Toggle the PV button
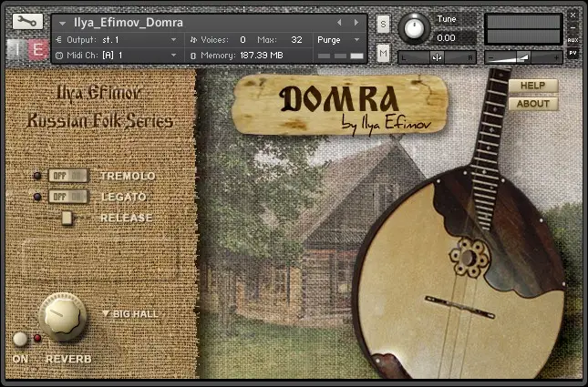588x387 pixels. click(x=573, y=53)
